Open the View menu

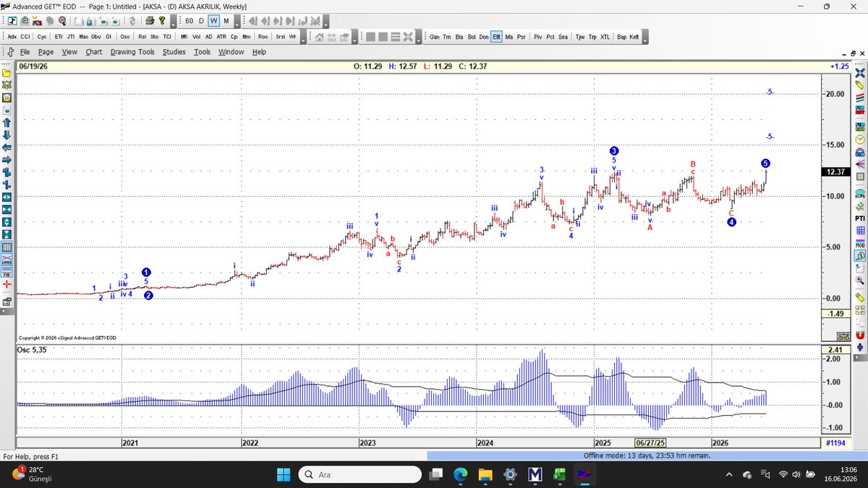69,52
